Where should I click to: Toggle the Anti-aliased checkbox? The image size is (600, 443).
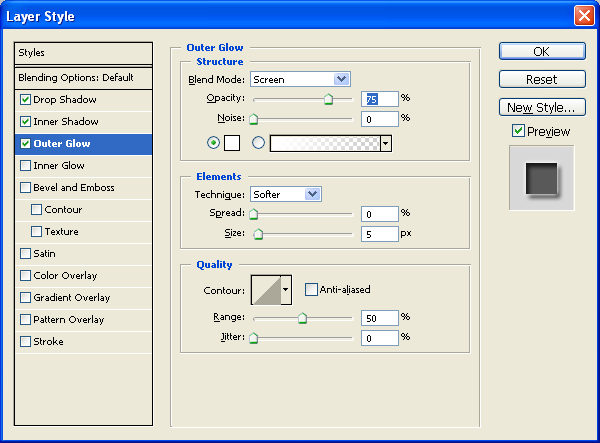[x=311, y=290]
